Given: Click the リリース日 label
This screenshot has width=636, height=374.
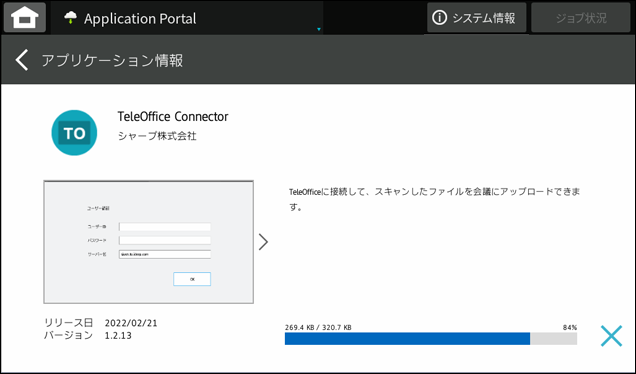Looking at the screenshot, I should coord(69,323).
